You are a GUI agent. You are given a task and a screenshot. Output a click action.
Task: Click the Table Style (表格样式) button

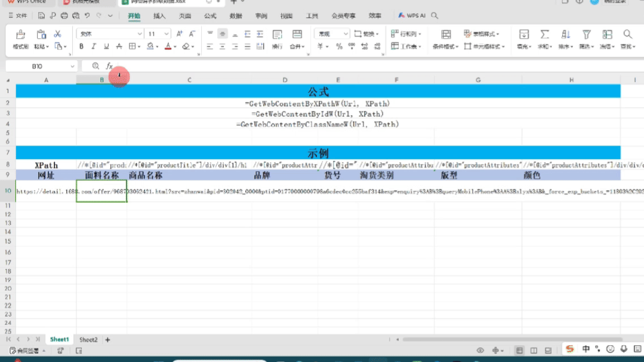pos(481,34)
